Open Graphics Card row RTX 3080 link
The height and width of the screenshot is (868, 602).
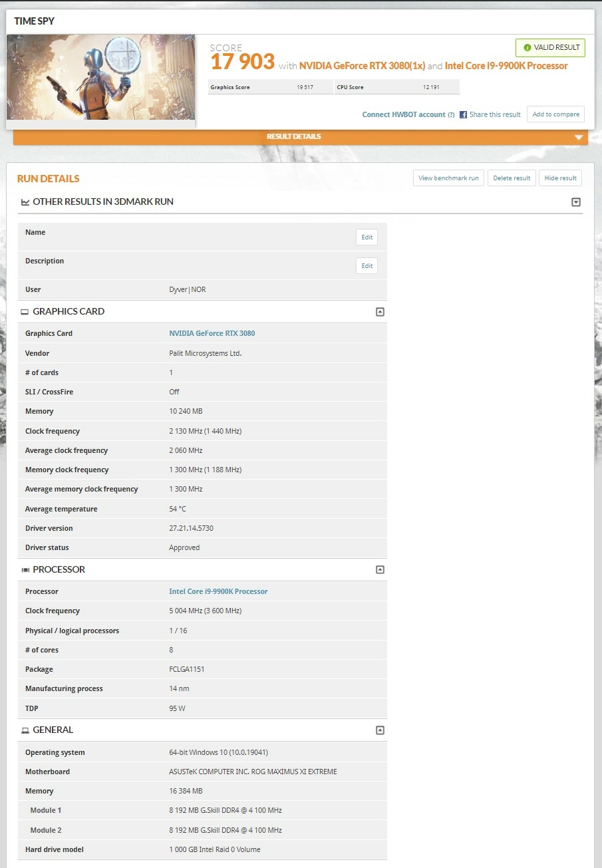click(212, 334)
